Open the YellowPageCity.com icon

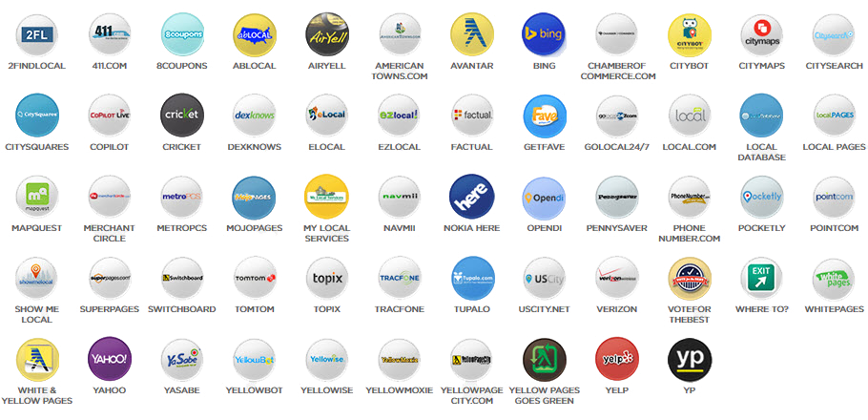[471, 360]
